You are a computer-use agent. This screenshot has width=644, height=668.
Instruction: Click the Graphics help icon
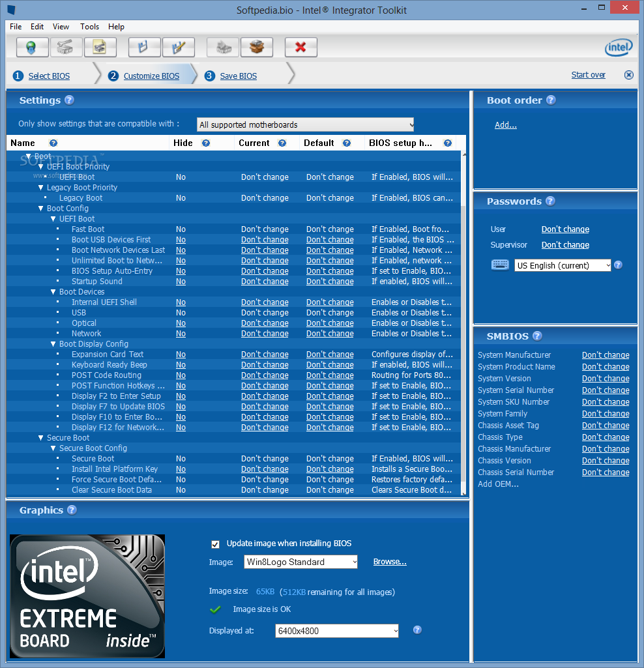[x=72, y=510]
